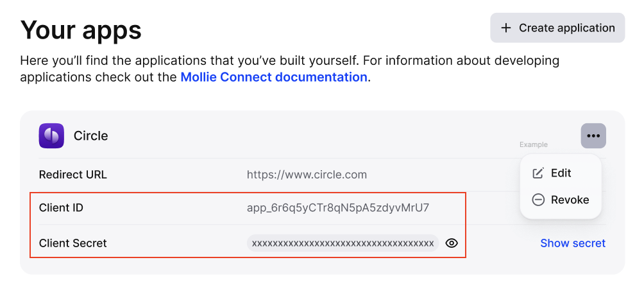Click the pencil icon next to Edit

point(538,173)
